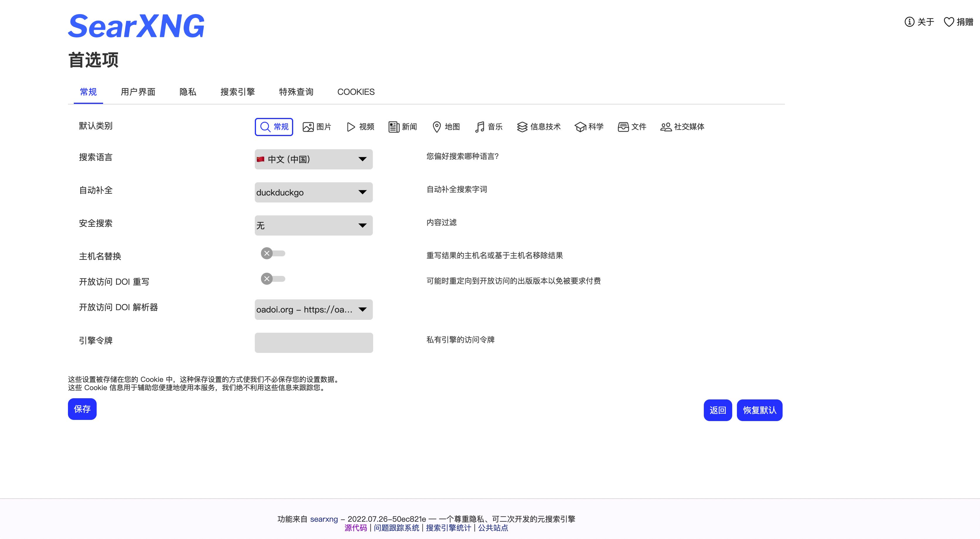Open the COOKIES tab

tap(356, 92)
